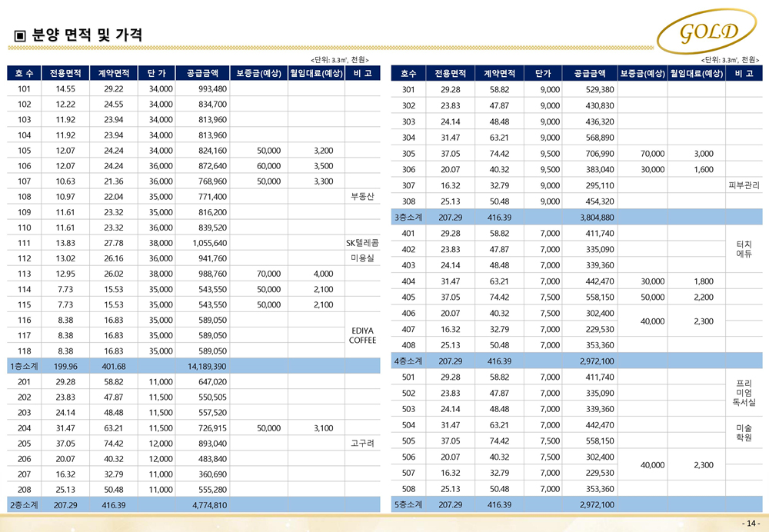Click the '호 수' header in left table
The width and height of the screenshot is (769, 532).
point(24,73)
